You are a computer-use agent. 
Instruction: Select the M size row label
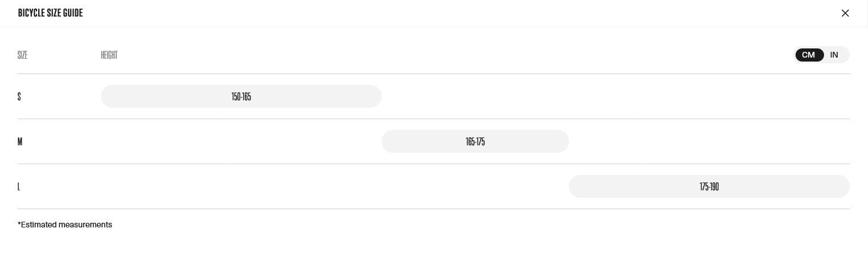[x=20, y=141]
